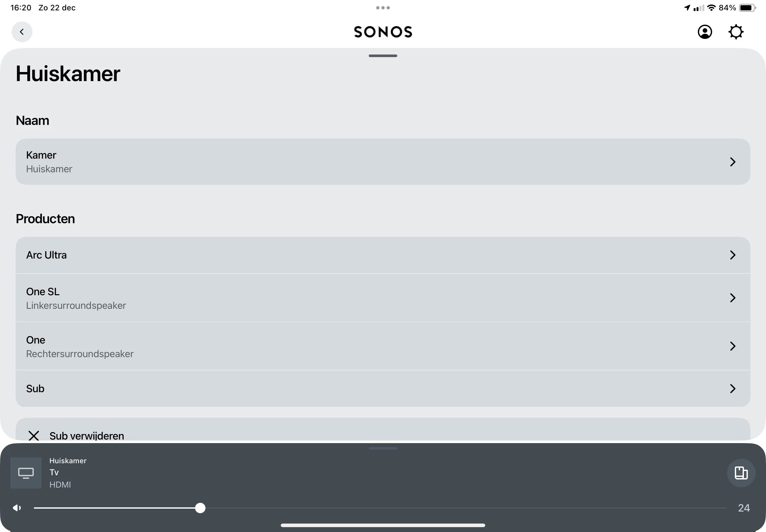Tap the Sub verwijderen button

pos(87,435)
